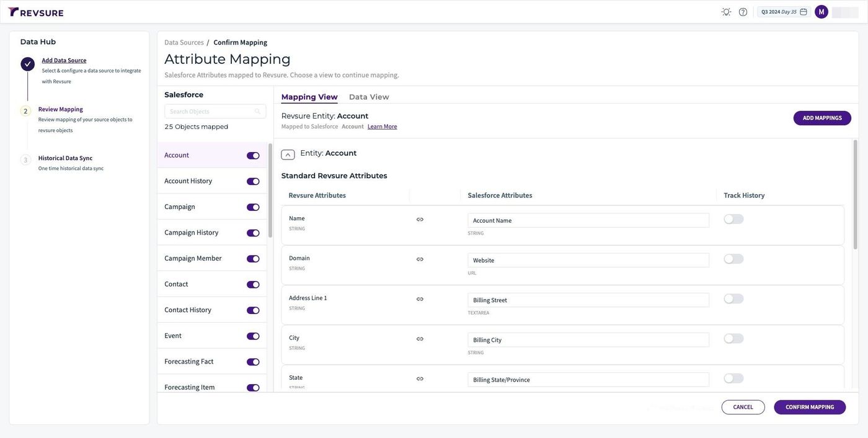Click the '25 Objects mapped' text

[197, 127]
